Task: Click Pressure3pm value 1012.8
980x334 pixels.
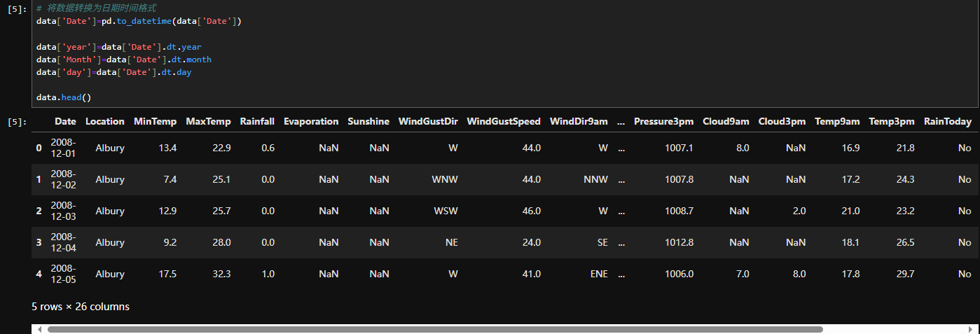Action: pos(679,242)
